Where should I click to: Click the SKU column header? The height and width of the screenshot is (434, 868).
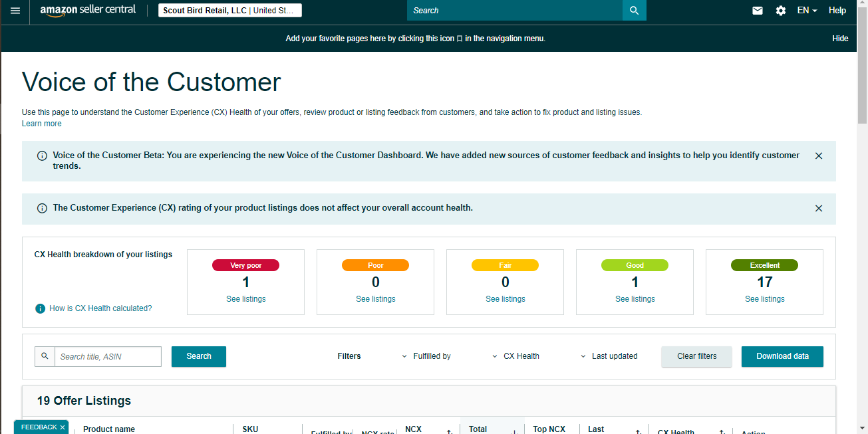[x=250, y=429]
